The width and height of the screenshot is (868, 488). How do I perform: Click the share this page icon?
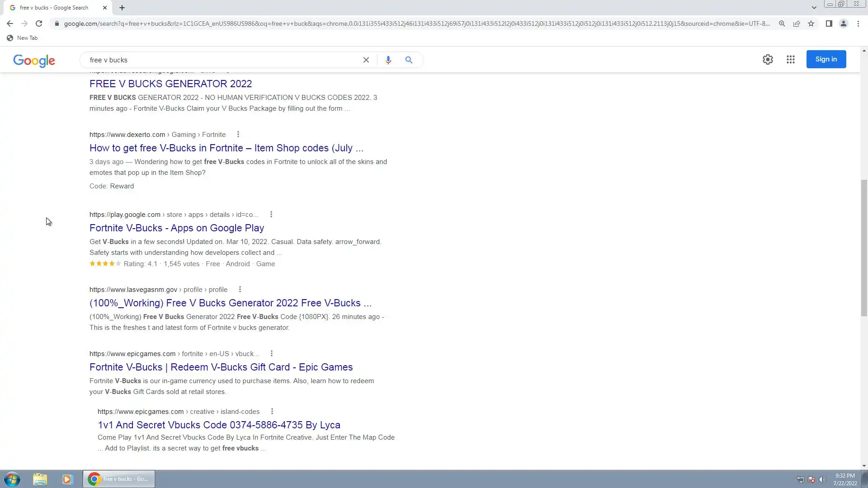[x=797, y=23]
